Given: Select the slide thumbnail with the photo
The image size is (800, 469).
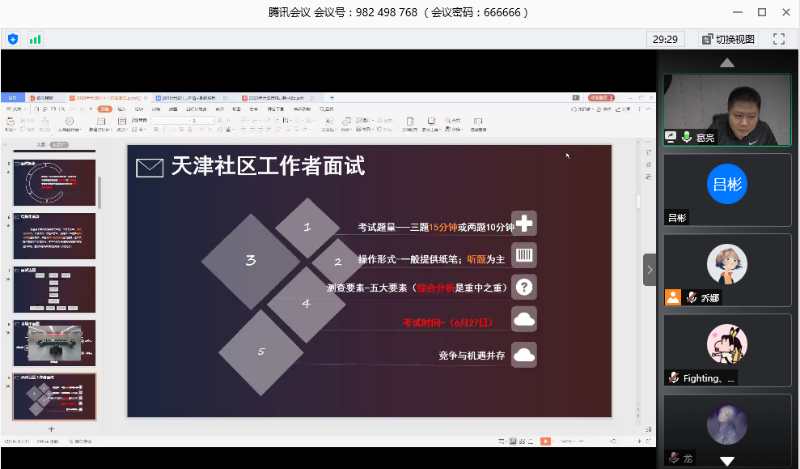Looking at the screenshot, I should click(x=54, y=343).
